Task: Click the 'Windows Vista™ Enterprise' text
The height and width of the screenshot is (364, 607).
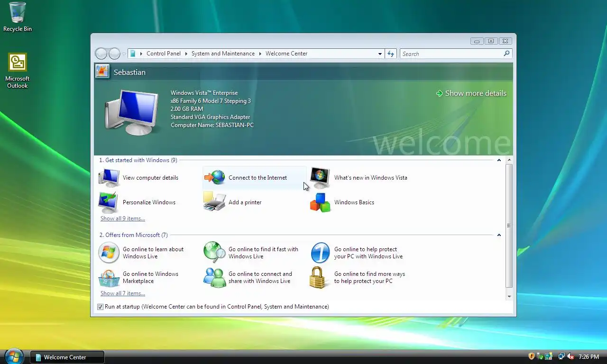Action: [x=204, y=93]
